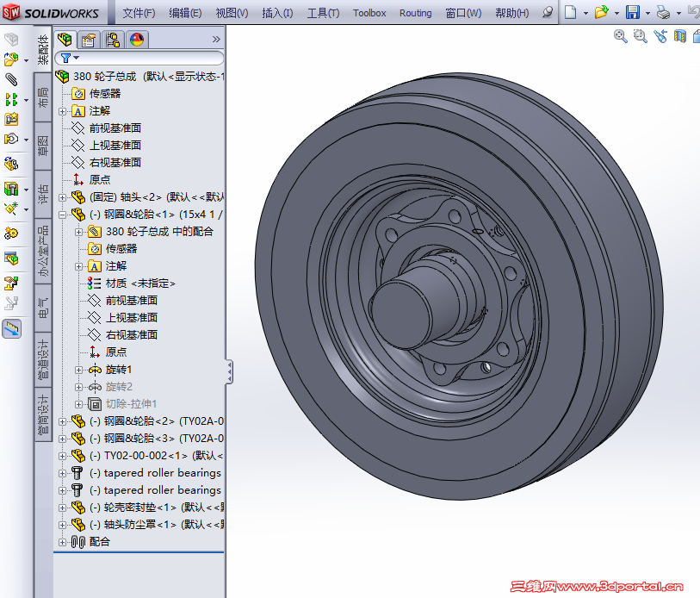Click the Reference Geometry toolbar icon
The image size is (700, 598).
pos(11,209)
